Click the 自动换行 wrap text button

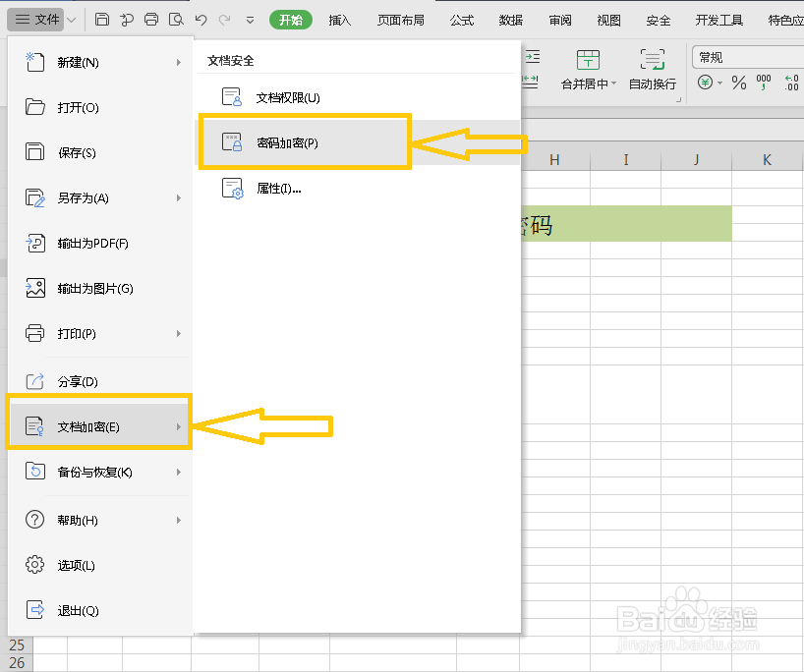point(653,70)
